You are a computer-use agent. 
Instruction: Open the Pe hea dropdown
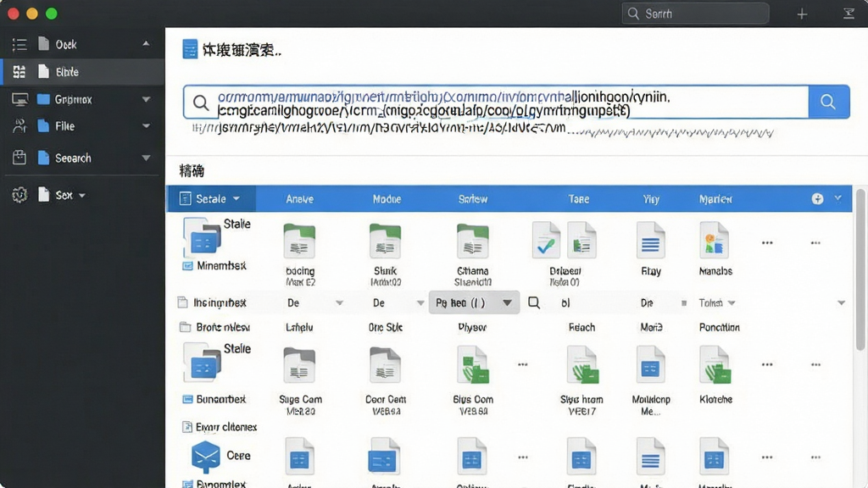click(474, 302)
